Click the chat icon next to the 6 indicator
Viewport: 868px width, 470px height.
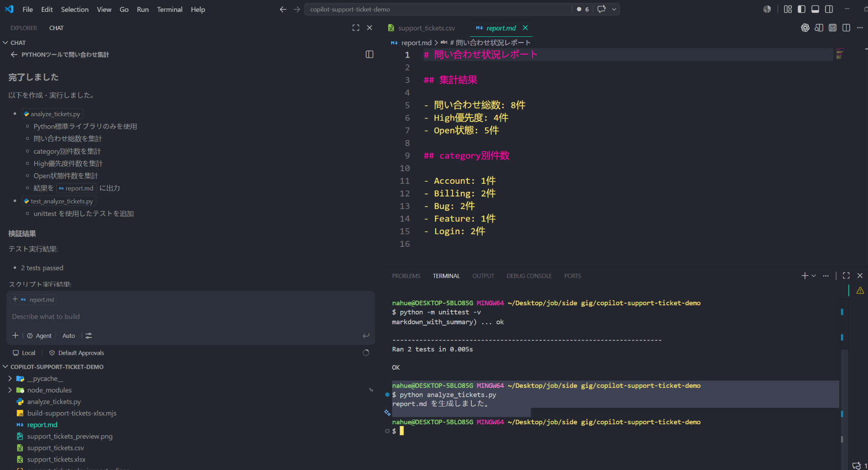pyautogui.click(x=601, y=9)
